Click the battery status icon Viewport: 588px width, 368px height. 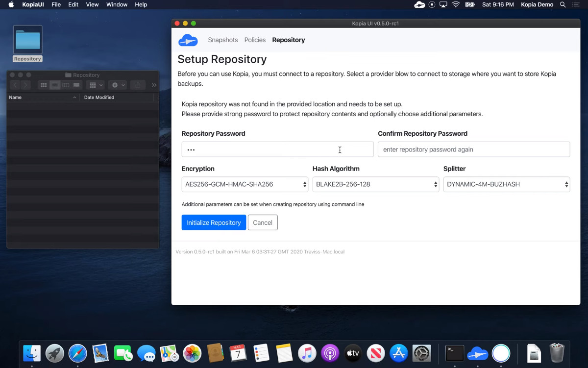[x=470, y=4]
